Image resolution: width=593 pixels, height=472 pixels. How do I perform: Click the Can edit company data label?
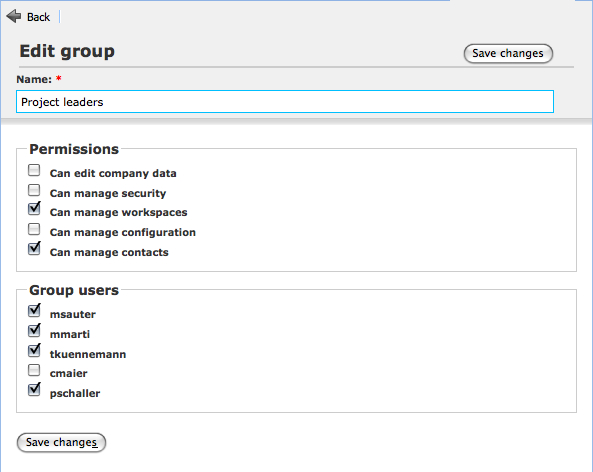[x=113, y=173]
